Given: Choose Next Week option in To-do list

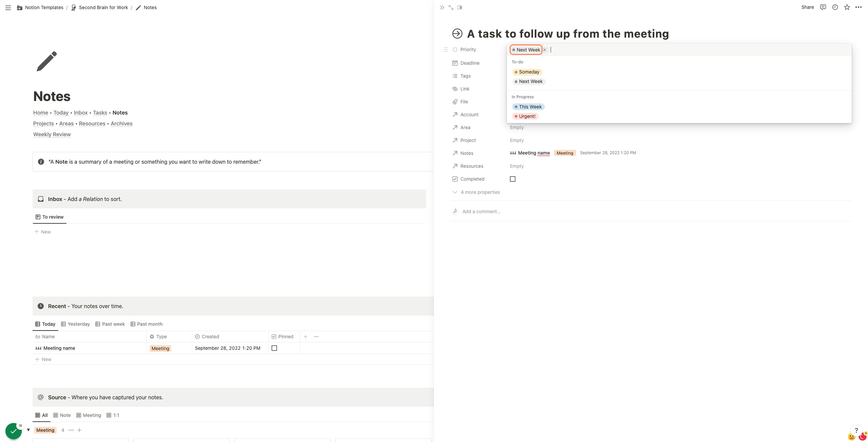Looking at the screenshot, I should 529,81.
